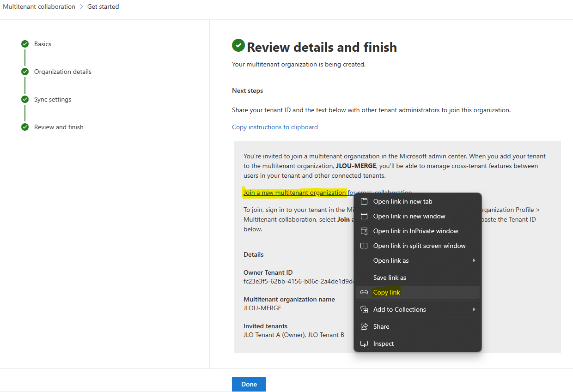The image size is (573, 392).
Task: Click the Invited tenants label
Action: [266, 326]
